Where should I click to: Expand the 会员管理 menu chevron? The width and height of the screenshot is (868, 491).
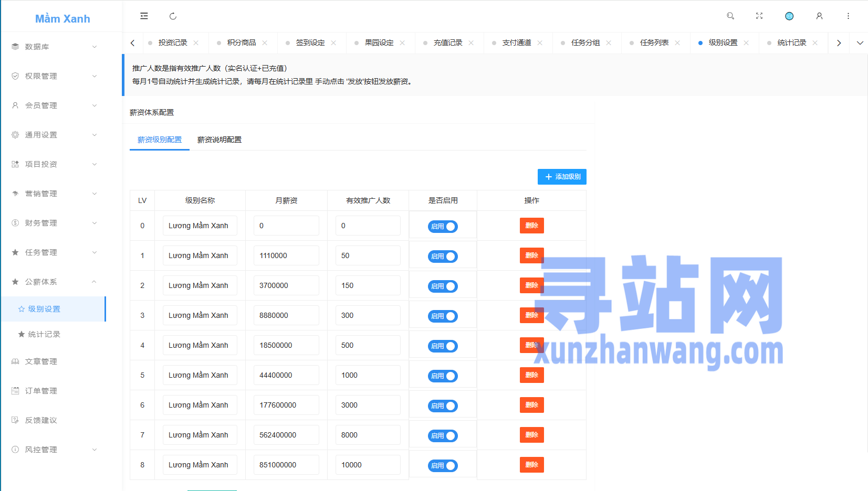(95, 105)
